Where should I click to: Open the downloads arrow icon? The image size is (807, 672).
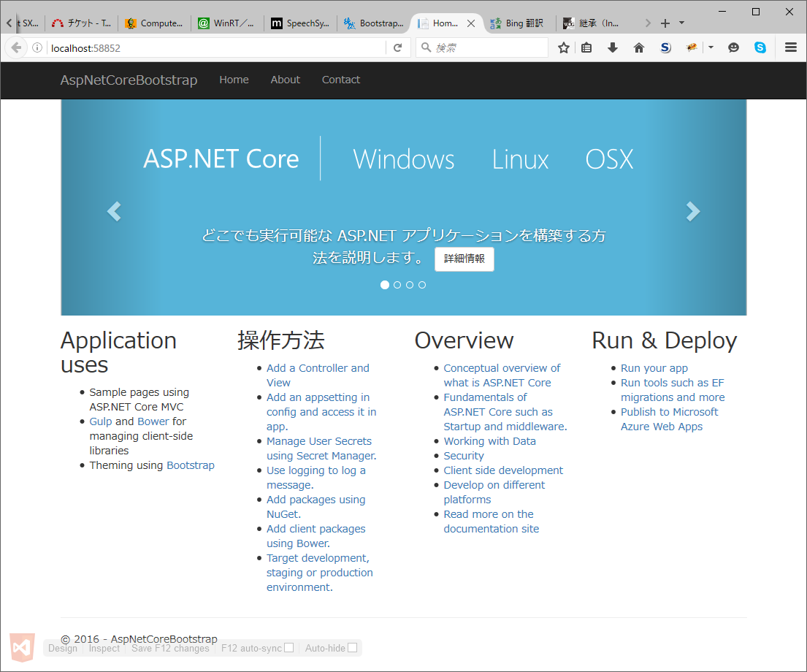[x=613, y=48]
